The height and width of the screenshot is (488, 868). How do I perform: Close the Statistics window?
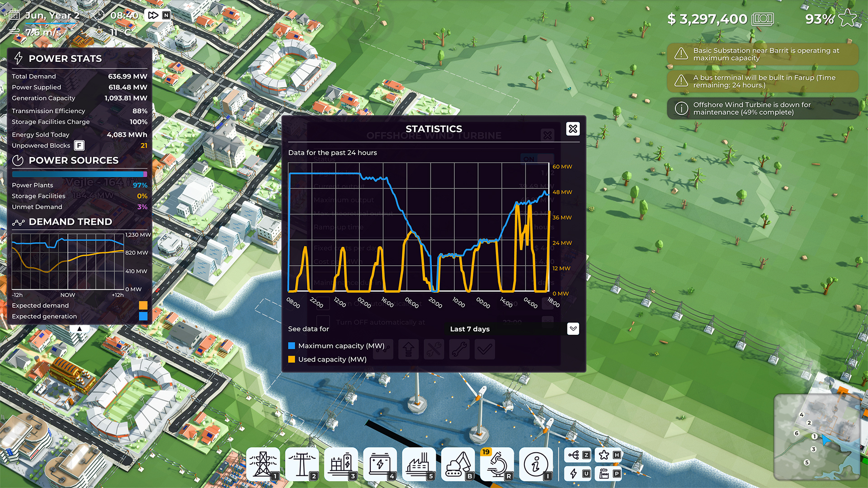pos(573,129)
